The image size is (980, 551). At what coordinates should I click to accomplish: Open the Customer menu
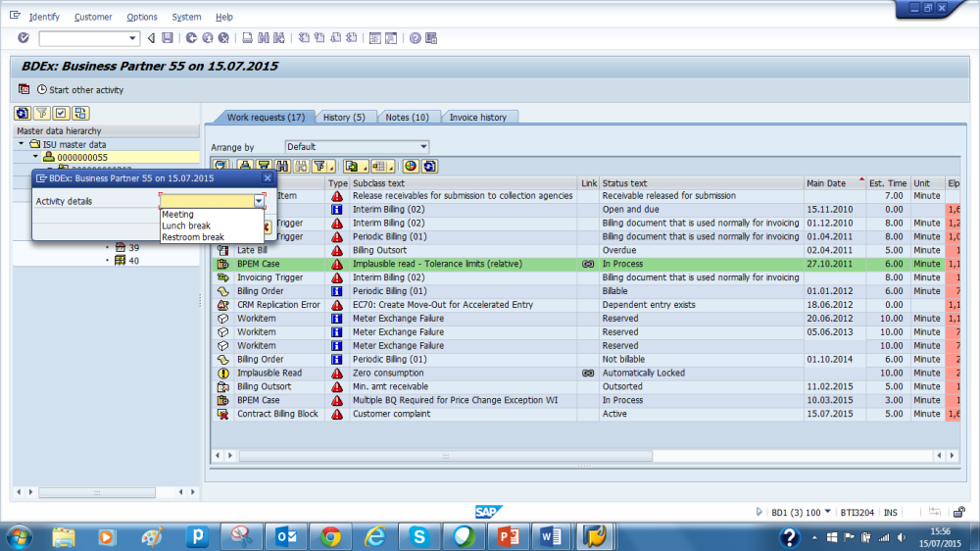coord(93,17)
